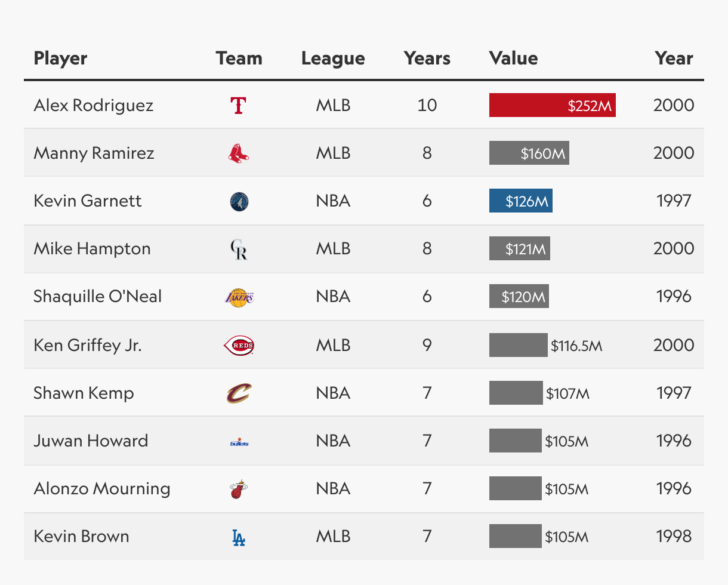728x585 pixels.
Task: Sort by the Value column header
Action: pyautogui.click(x=513, y=59)
